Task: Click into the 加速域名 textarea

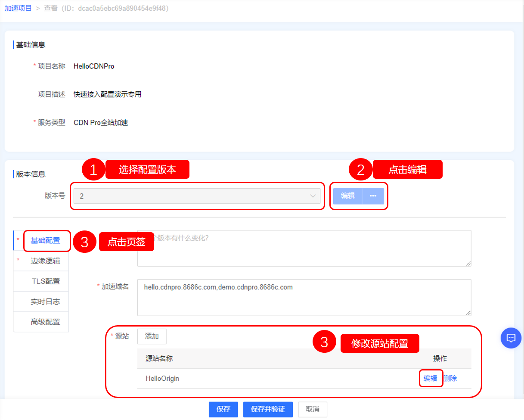Action: [x=304, y=298]
